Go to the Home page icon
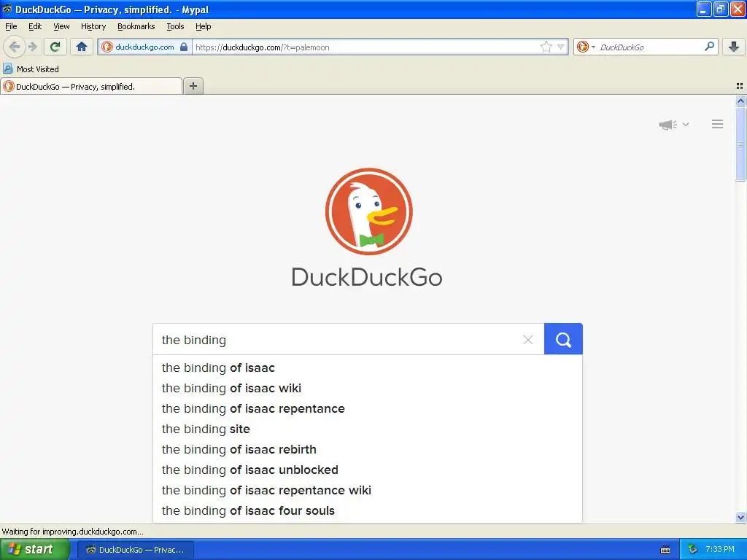Image resolution: width=747 pixels, height=560 pixels. pos(82,47)
